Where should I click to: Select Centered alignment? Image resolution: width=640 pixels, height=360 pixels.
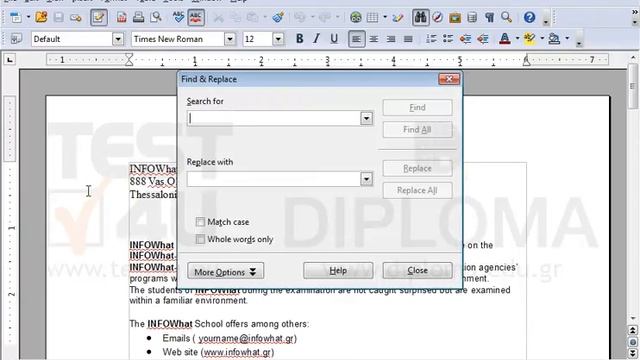373,39
